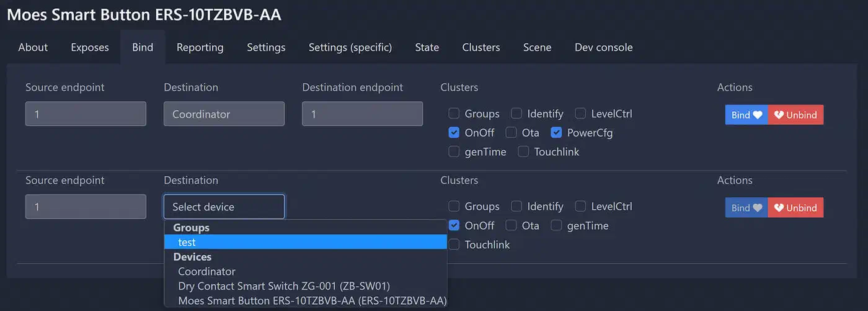
Task: Click the Destination endpoint input field
Action: pos(362,114)
